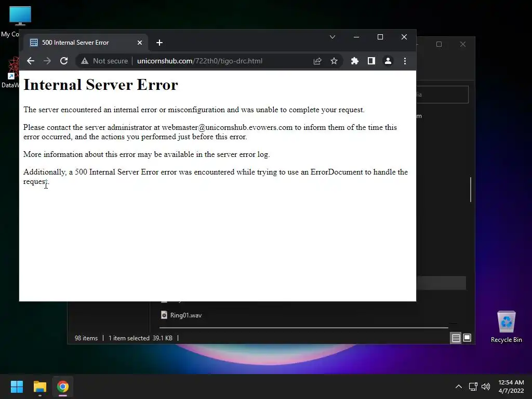Open Chrome three-dot menu
The width and height of the screenshot is (532, 399).
click(405, 61)
